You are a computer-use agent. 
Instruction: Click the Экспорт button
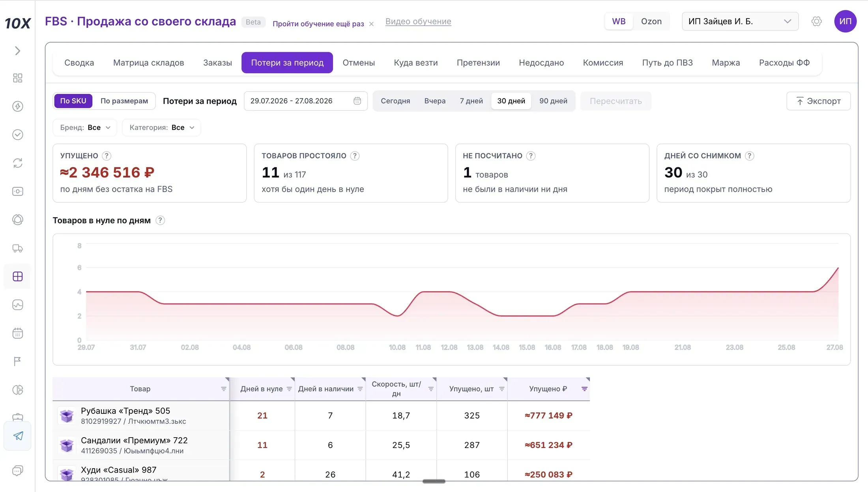[x=818, y=101]
